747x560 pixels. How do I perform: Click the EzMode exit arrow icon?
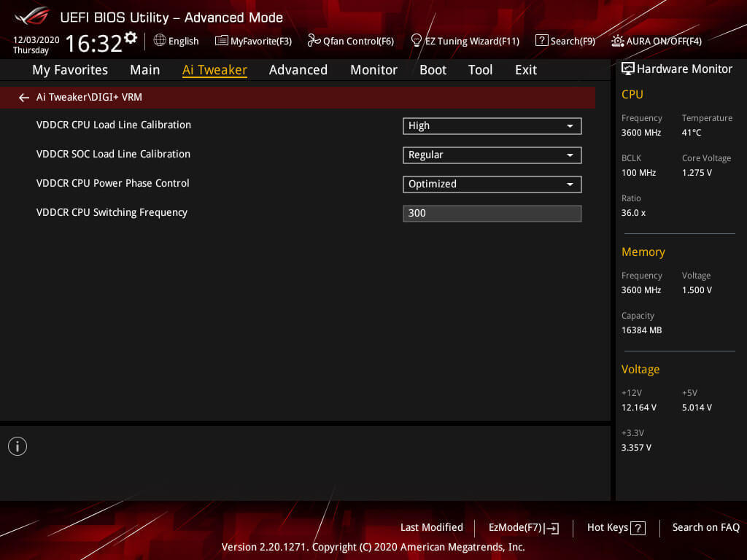tap(551, 528)
